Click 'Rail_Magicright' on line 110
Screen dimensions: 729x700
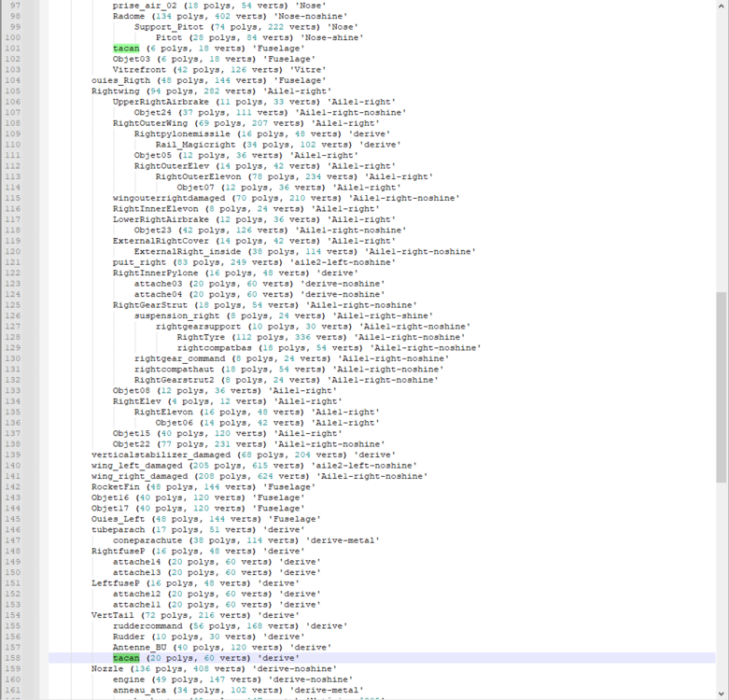coord(196,145)
